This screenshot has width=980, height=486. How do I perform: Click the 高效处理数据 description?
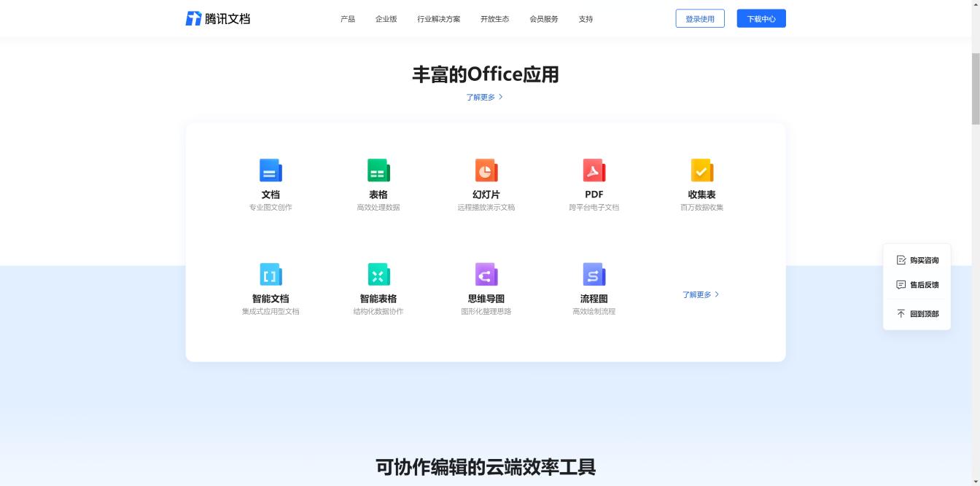click(378, 208)
